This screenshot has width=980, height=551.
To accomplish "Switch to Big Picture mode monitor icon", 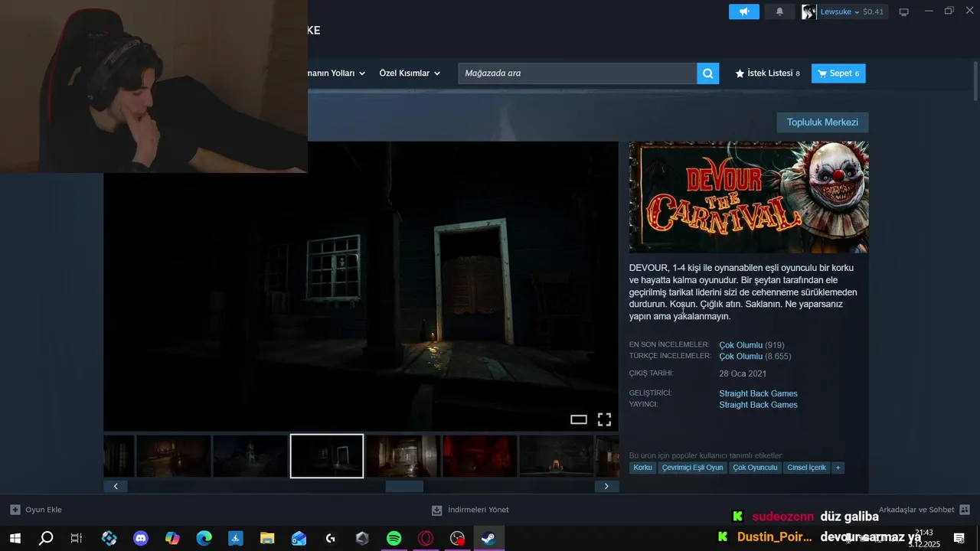I will (903, 12).
